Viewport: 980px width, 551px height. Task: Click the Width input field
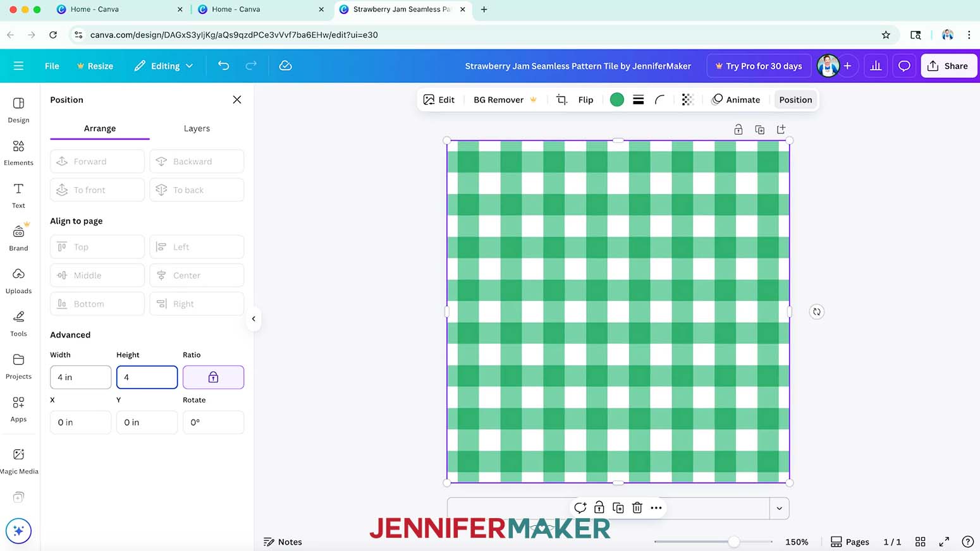pyautogui.click(x=81, y=377)
